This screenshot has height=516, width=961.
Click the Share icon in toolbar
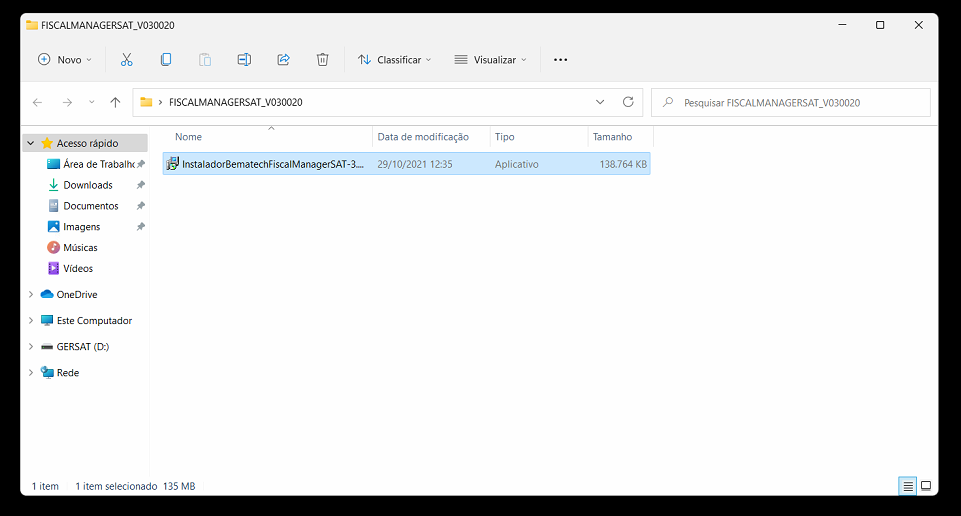(x=283, y=59)
